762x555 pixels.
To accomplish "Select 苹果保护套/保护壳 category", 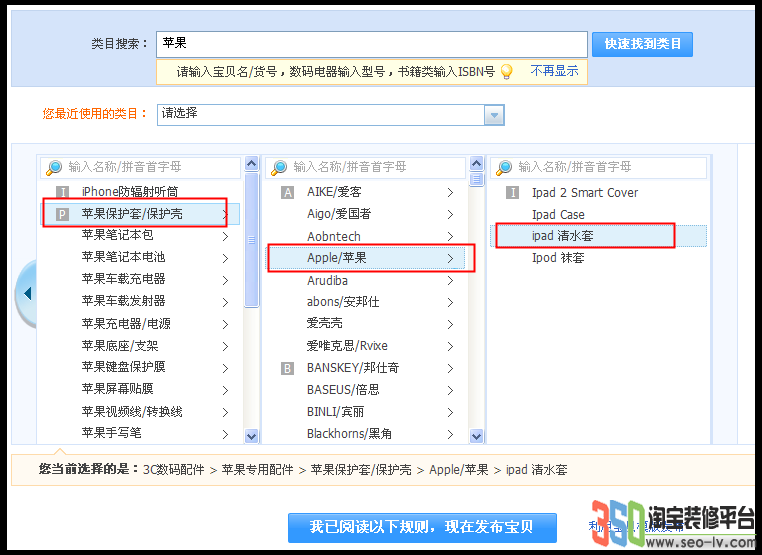I will [x=140, y=214].
